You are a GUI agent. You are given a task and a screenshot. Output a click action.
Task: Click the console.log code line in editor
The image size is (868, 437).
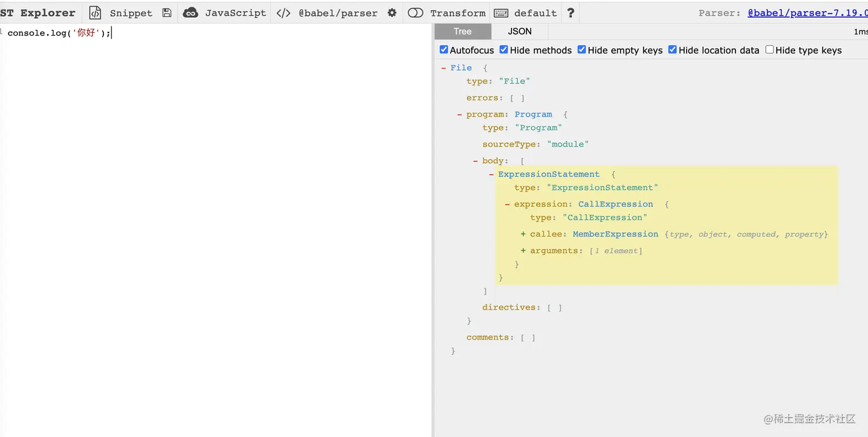(59, 33)
